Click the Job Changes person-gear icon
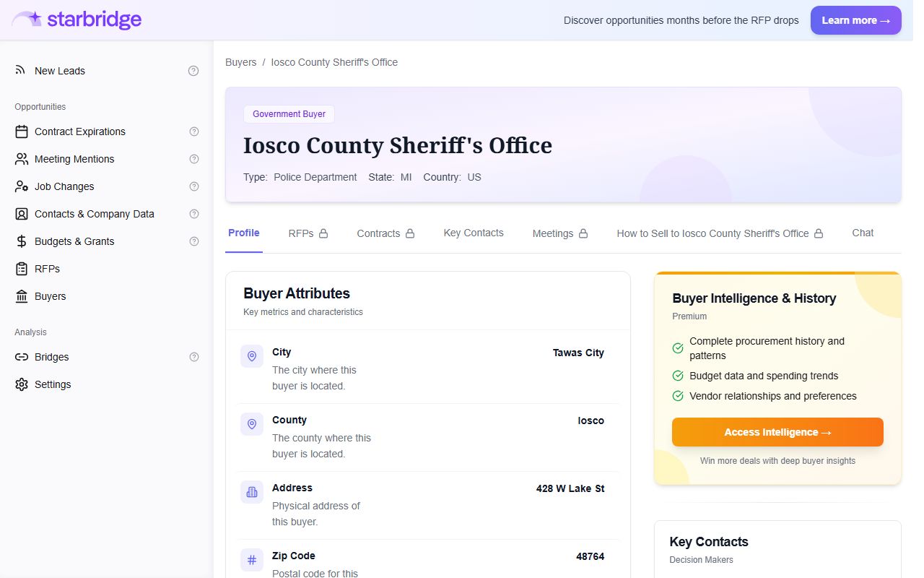Screen dimensions: 924x578 (22, 186)
